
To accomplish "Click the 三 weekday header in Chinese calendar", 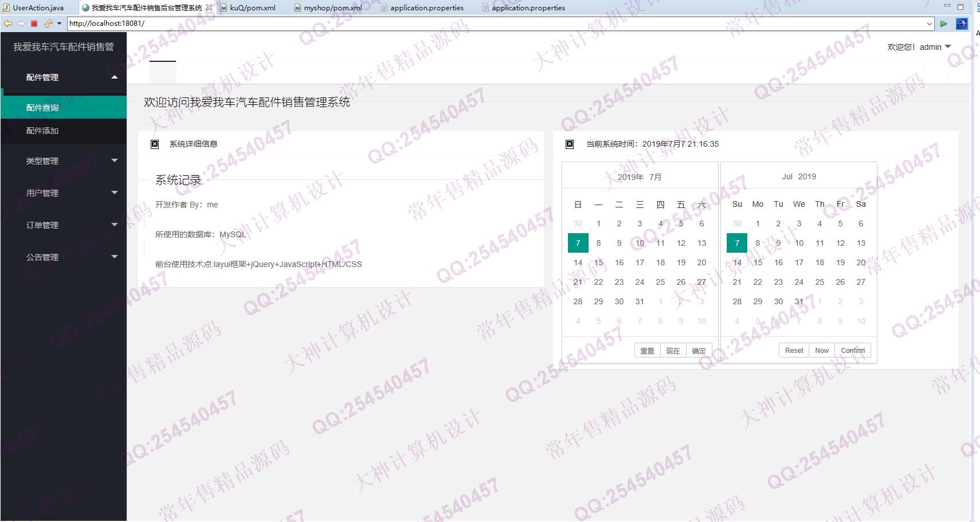I will coord(640,204).
